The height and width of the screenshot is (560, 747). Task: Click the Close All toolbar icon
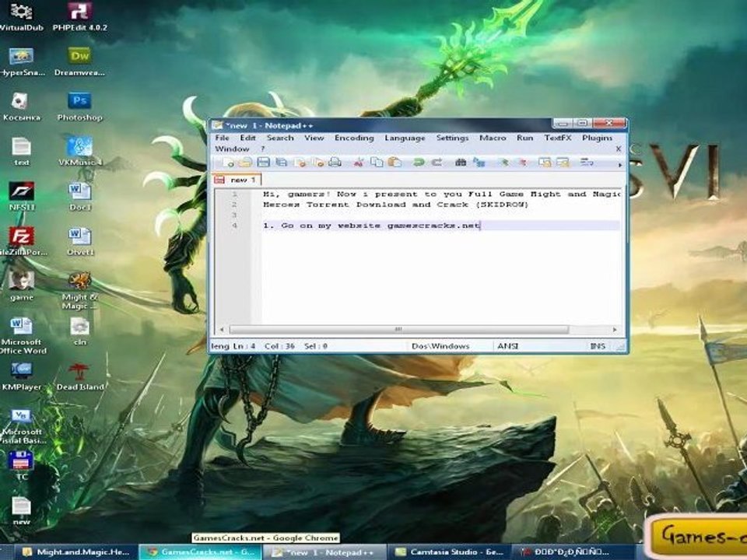(x=317, y=163)
